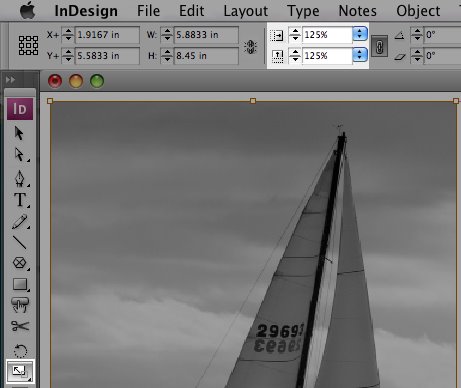461x388 pixels.
Task: Click the Y position stepper arrows
Action: (x=68, y=56)
